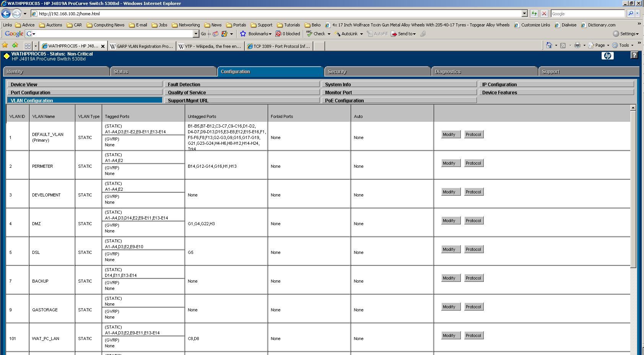This screenshot has height=355, width=644.
Task: Click the HP logo
Action: 607,56
